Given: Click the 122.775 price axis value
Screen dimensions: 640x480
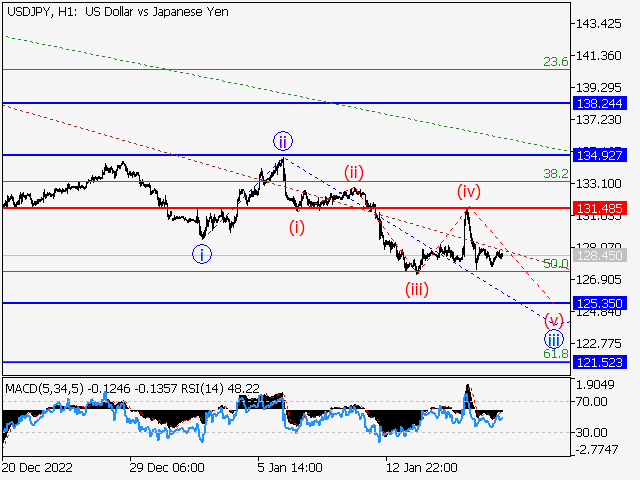Looking at the screenshot, I should [x=598, y=344].
